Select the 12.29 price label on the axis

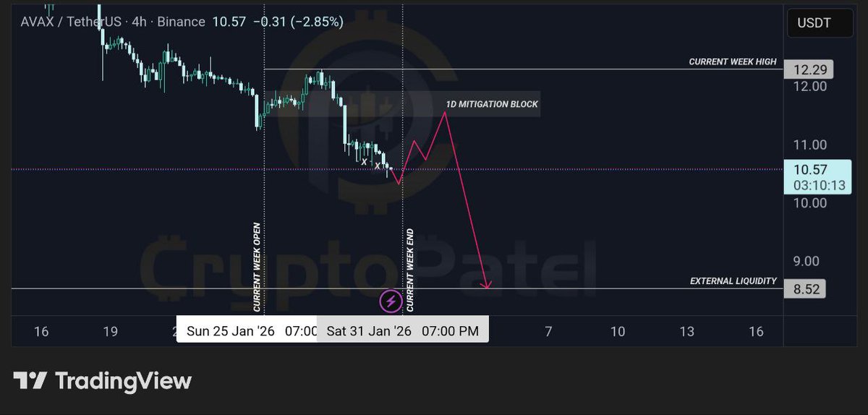809,69
